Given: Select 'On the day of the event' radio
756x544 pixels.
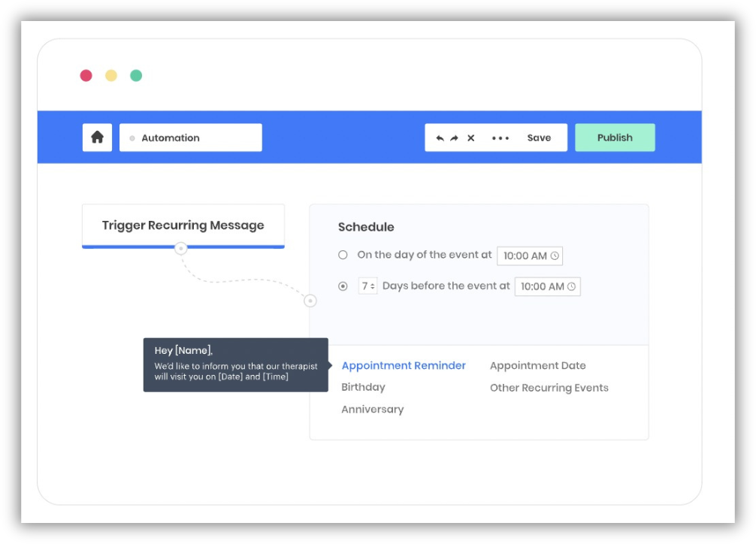Looking at the screenshot, I should click(x=343, y=255).
